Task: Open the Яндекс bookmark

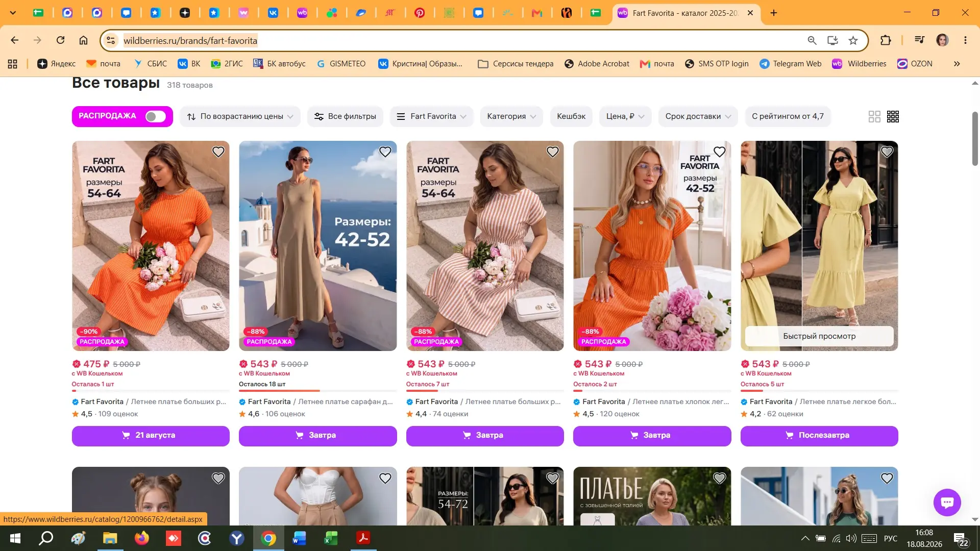Action: click(56, 64)
